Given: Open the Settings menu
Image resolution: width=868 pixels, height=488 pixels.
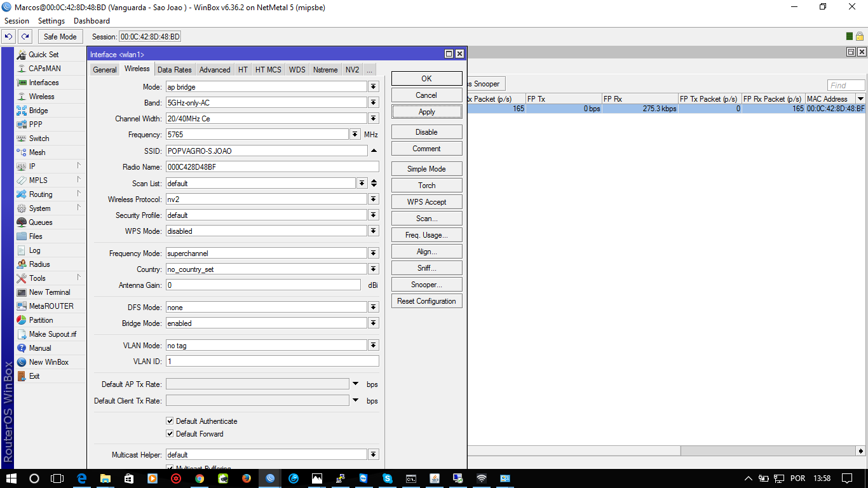Looking at the screenshot, I should tap(51, 21).
